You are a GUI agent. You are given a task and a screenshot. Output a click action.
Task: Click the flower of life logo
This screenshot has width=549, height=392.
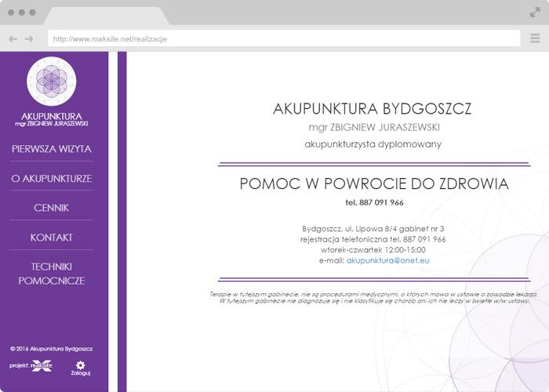pyautogui.click(x=52, y=82)
